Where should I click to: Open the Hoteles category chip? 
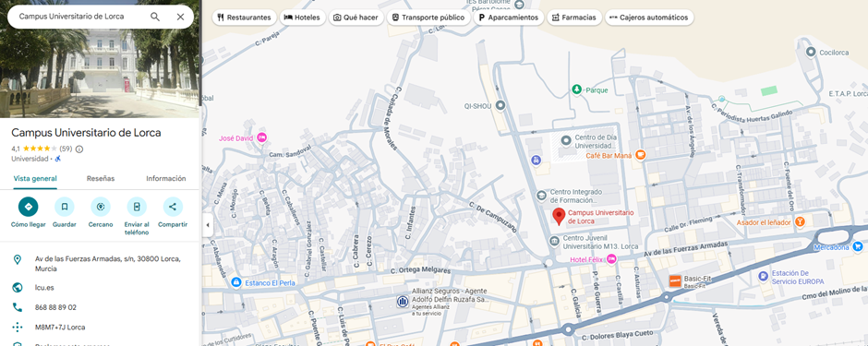[x=302, y=18]
